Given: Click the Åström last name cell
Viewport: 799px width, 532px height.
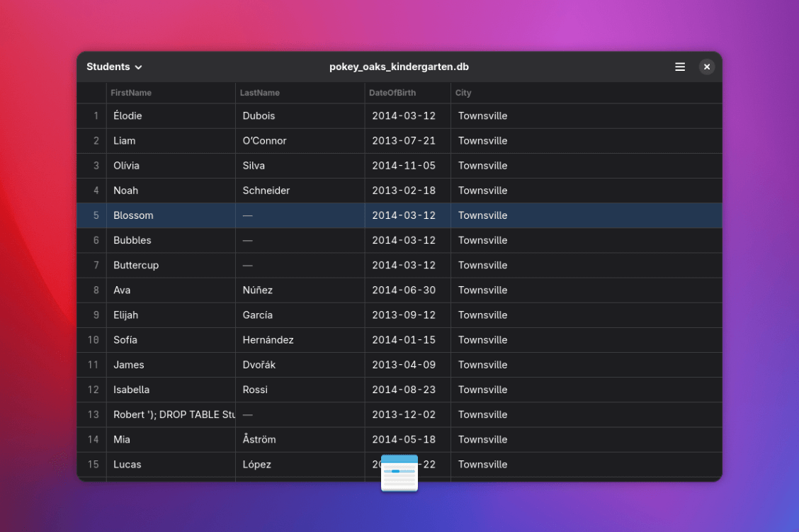Looking at the screenshot, I should (261, 439).
